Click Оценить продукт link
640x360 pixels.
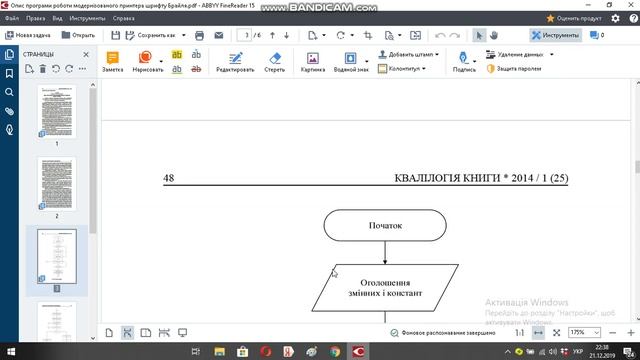tap(574, 18)
